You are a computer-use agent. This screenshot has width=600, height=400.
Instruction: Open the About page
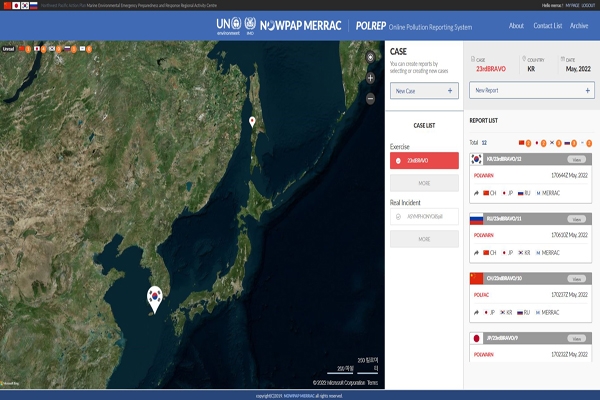click(516, 26)
